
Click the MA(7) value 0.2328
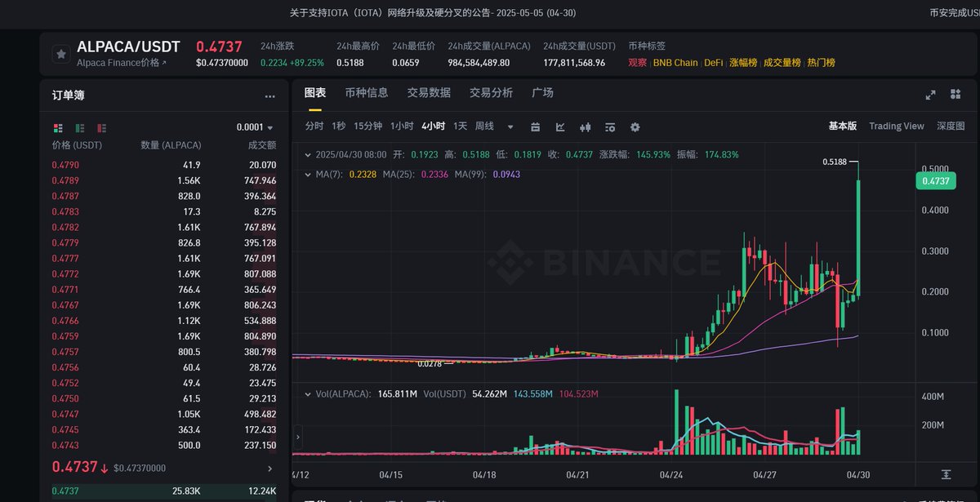(x=363, y=174)
